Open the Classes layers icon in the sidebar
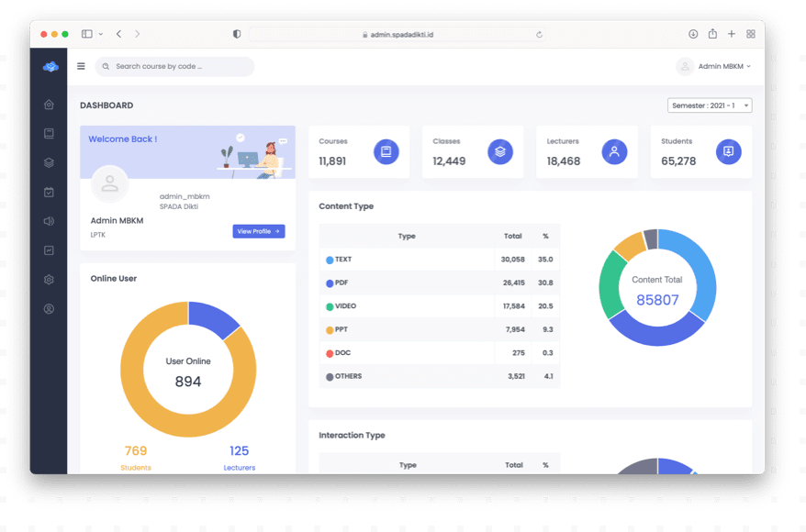This screenshot has width=806, height=532. tap(49, 162)
